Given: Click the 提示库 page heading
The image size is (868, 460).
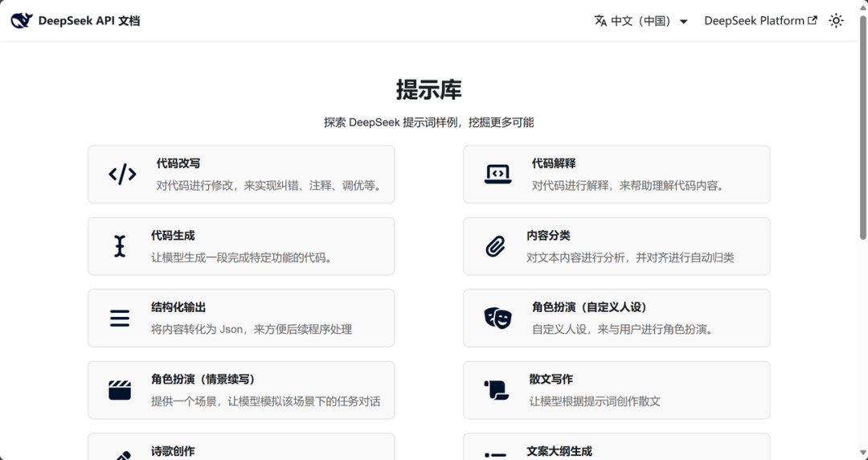Looking at the screenshot, I should [429, 90].
